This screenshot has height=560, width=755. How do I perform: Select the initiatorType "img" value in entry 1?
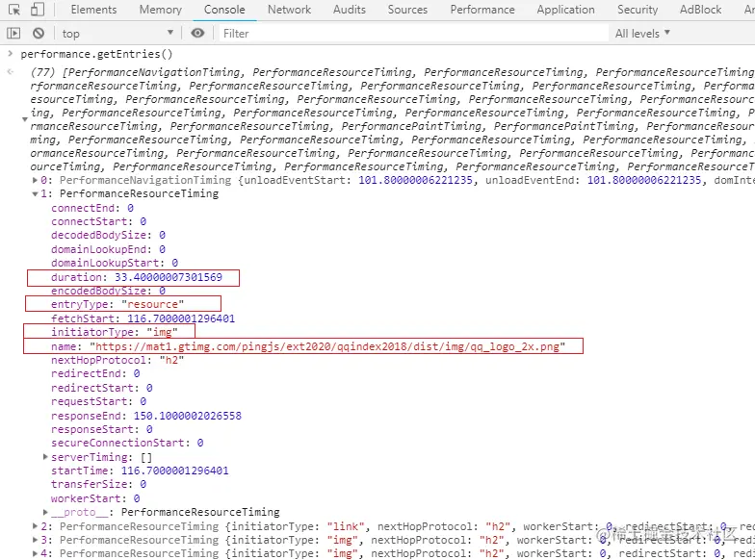162,332
